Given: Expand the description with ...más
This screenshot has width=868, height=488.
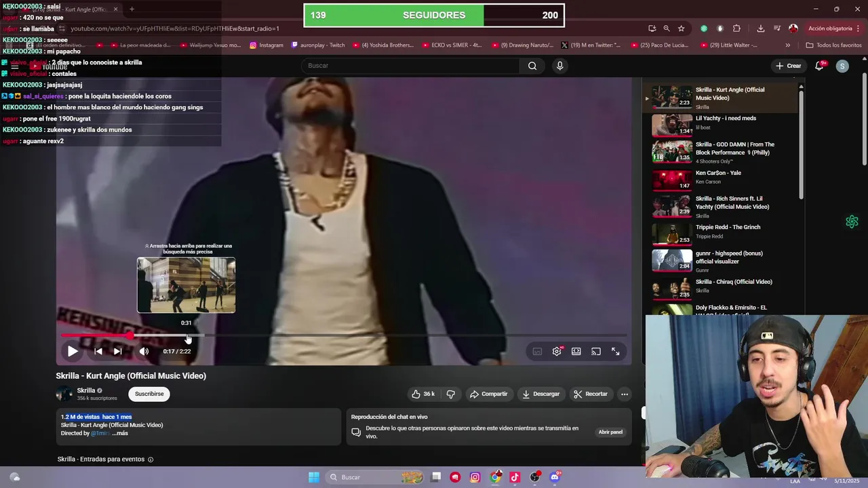Looking at the screenshot, I should coord(120,433).
